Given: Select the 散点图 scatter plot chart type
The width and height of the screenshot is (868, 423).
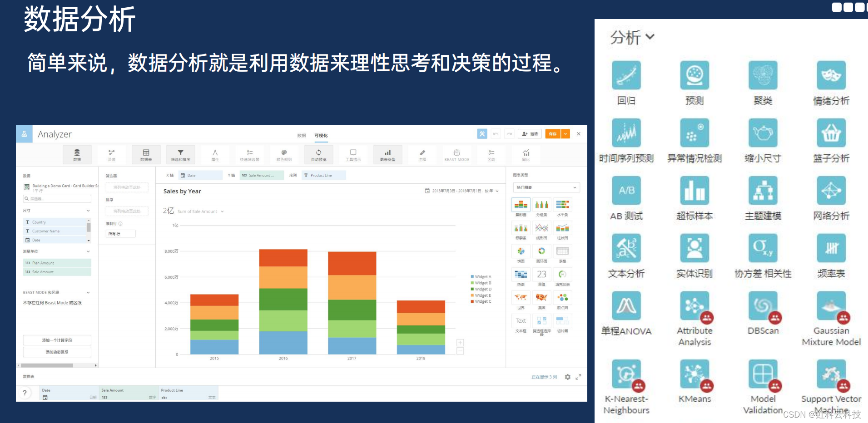Looking at the screenshot, I should click(563, 297).
